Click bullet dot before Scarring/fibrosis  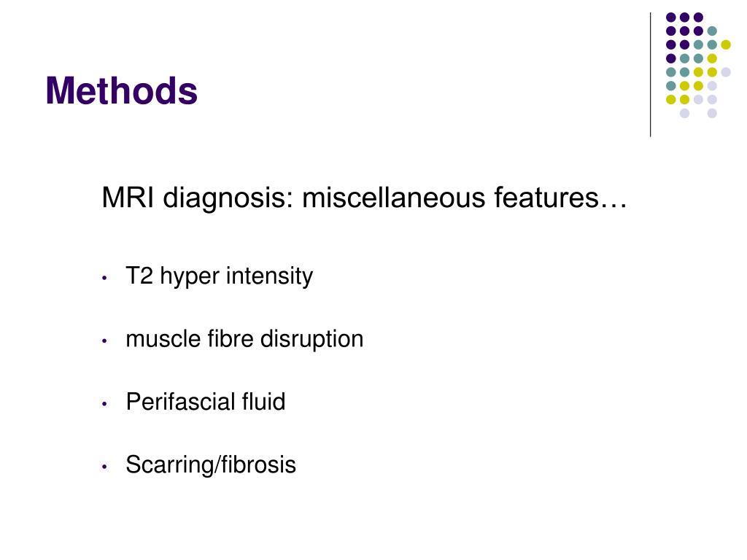[105, 467]
